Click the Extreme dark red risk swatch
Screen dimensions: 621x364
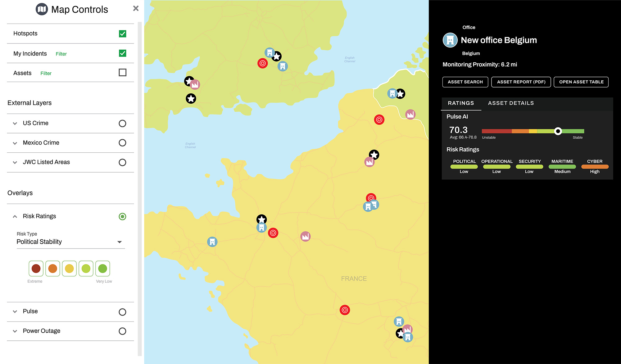[x=36, y=268]
